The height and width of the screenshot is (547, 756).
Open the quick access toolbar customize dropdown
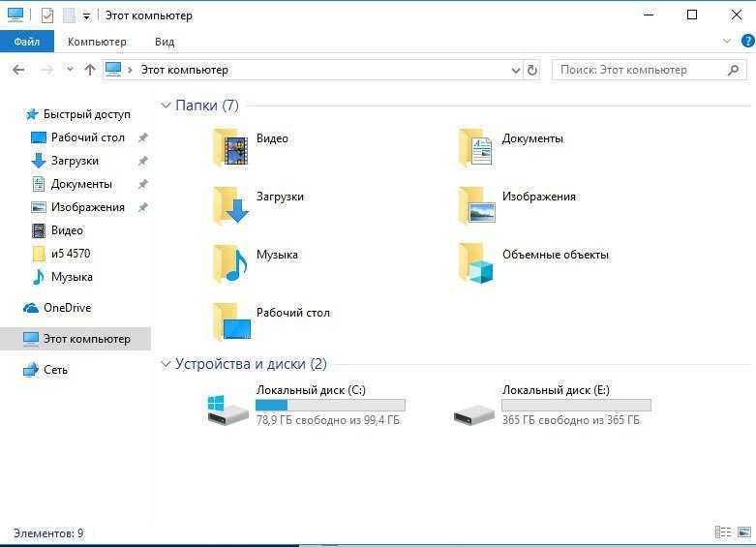click(86, 16)
